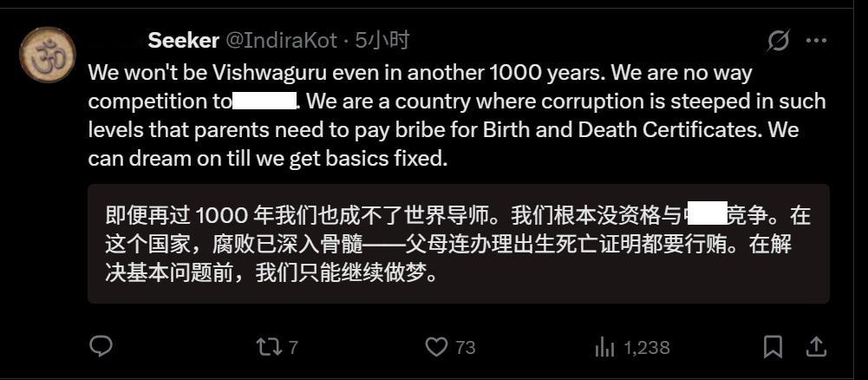Click the white redacted box in English text
The image size is (868, 380).
point(264,102)
